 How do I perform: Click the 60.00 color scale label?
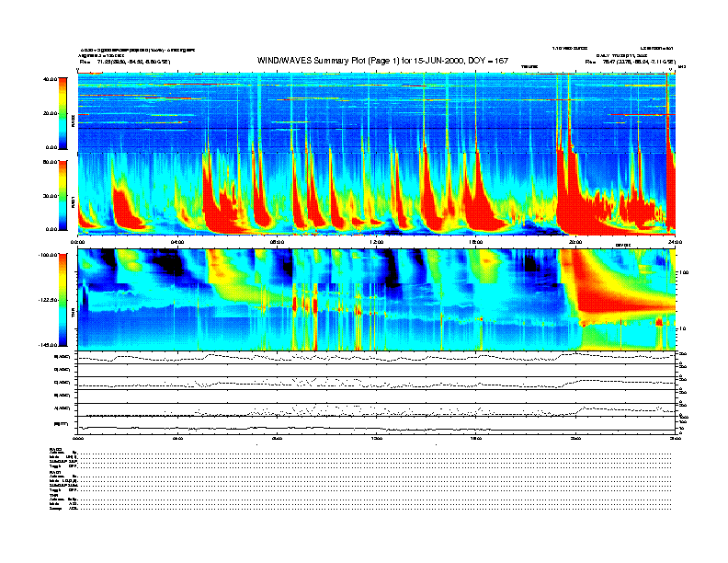[x=51, y=162]
